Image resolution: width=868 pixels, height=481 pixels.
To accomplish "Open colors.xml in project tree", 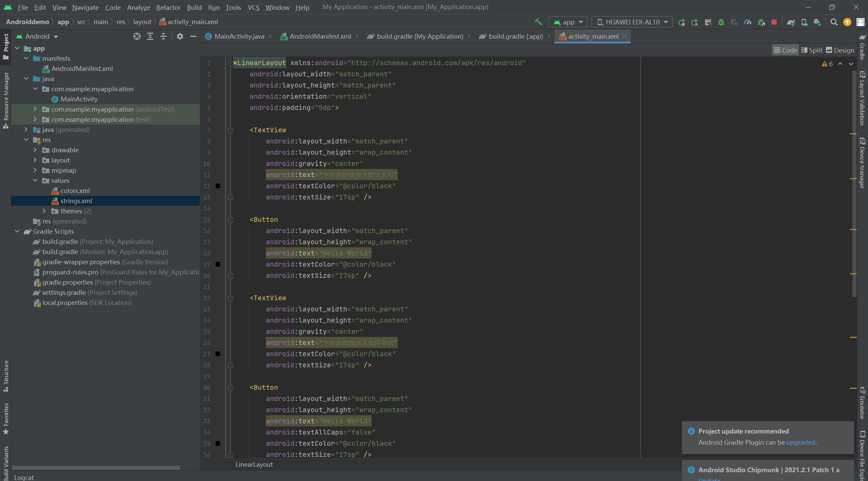I will click(75, 191).
